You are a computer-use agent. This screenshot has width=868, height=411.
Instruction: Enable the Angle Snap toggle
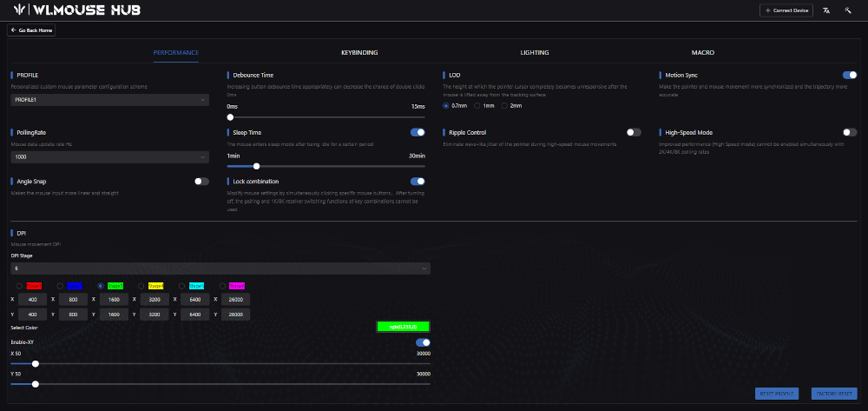pyautogui.click(x=201, y=182)
